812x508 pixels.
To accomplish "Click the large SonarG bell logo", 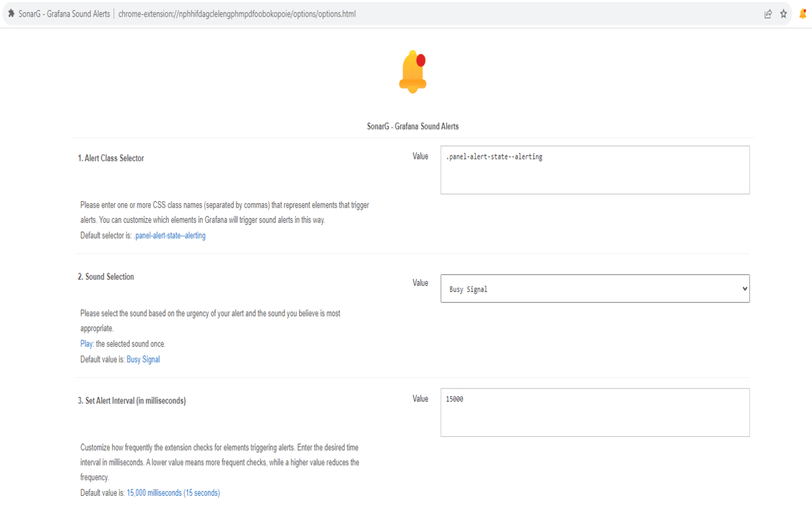I will point(413,72).
